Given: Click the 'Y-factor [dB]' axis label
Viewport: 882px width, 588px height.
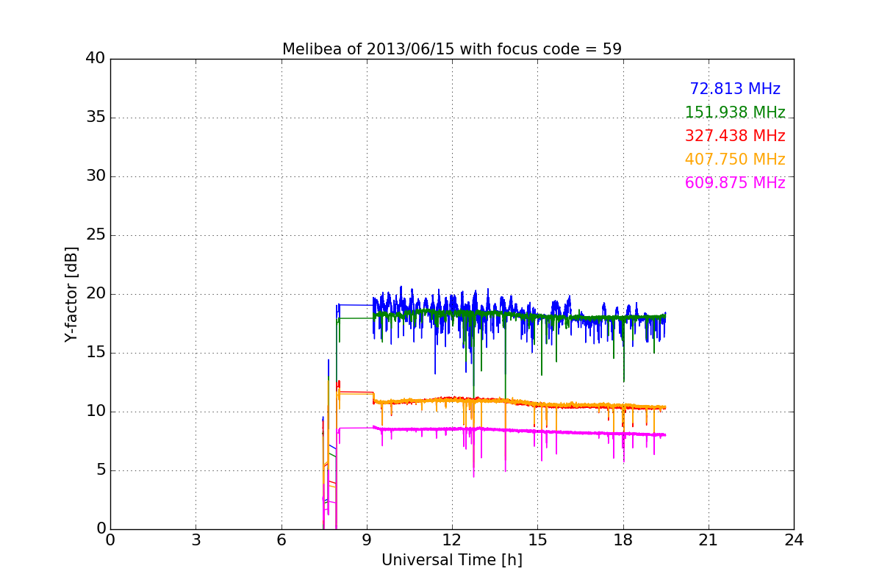Looking at the screenshot, I should click(71, 294).
